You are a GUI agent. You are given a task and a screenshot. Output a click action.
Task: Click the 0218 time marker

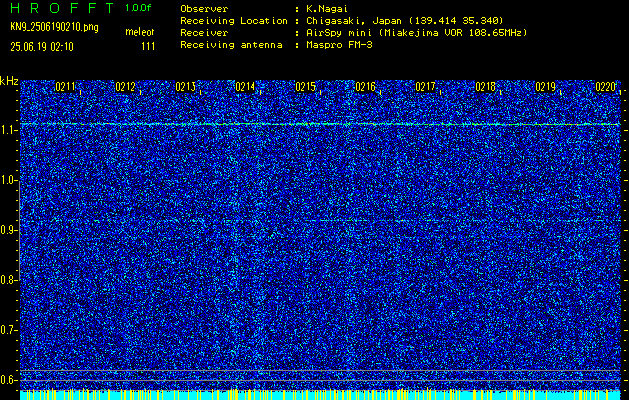pos(485,87)
